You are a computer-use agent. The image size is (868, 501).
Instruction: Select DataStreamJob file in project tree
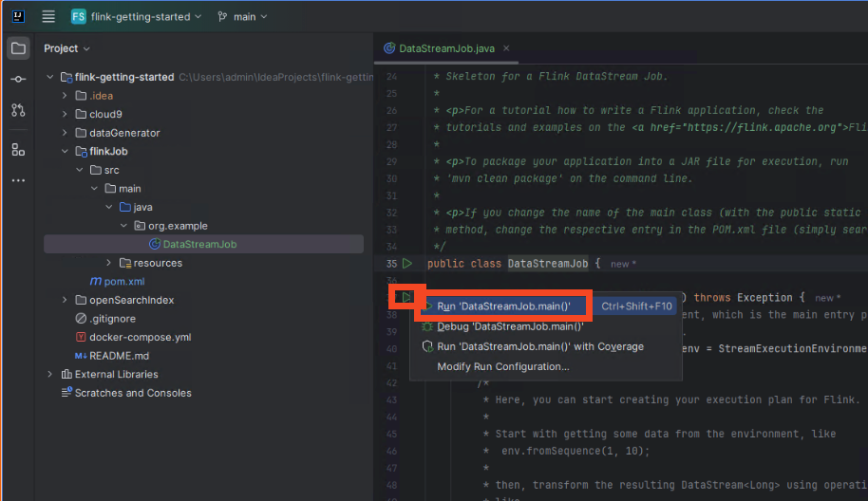click(204, 244)
